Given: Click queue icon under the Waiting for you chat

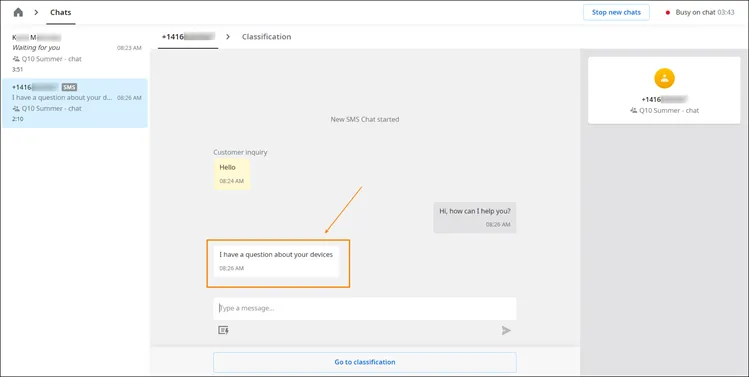Looking at the screenshot, I should click(16, 59).
